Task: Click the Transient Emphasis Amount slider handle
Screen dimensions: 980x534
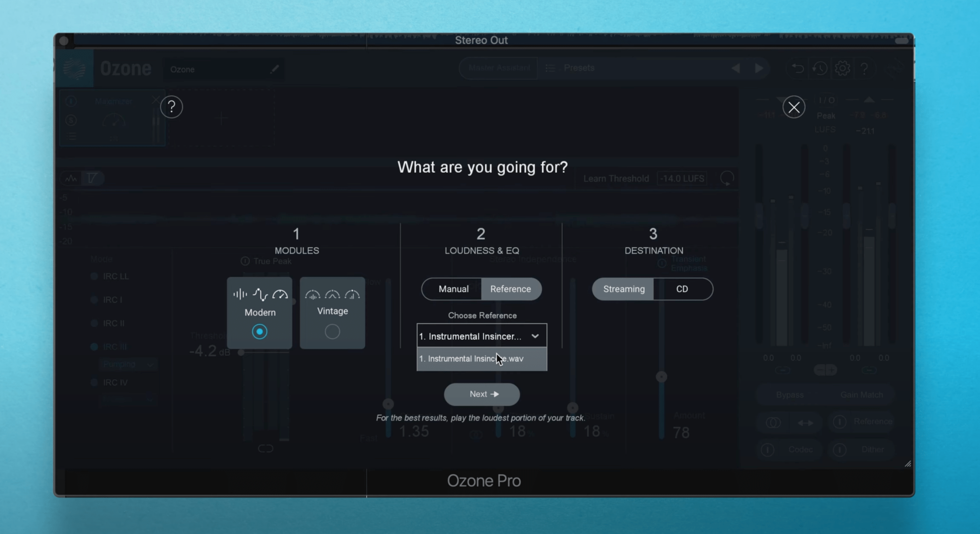Action: click(662, 377)
